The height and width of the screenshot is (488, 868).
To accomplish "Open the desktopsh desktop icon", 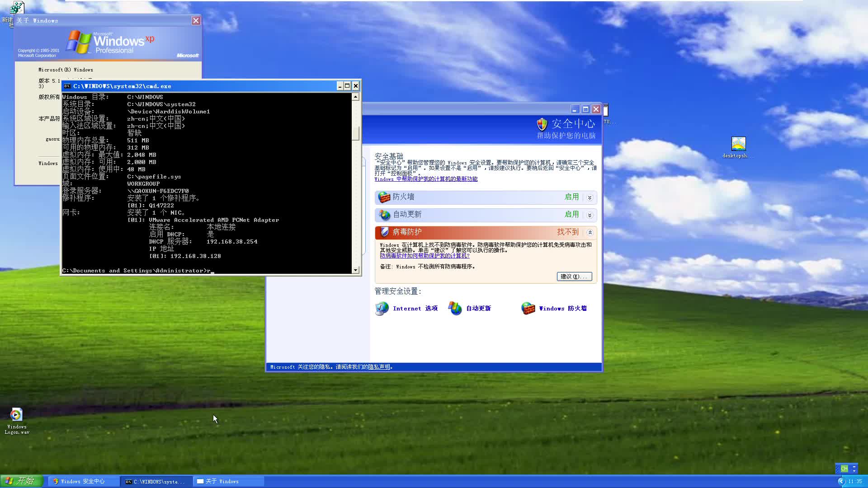I will pyautogui.click(x=738, y=147).
